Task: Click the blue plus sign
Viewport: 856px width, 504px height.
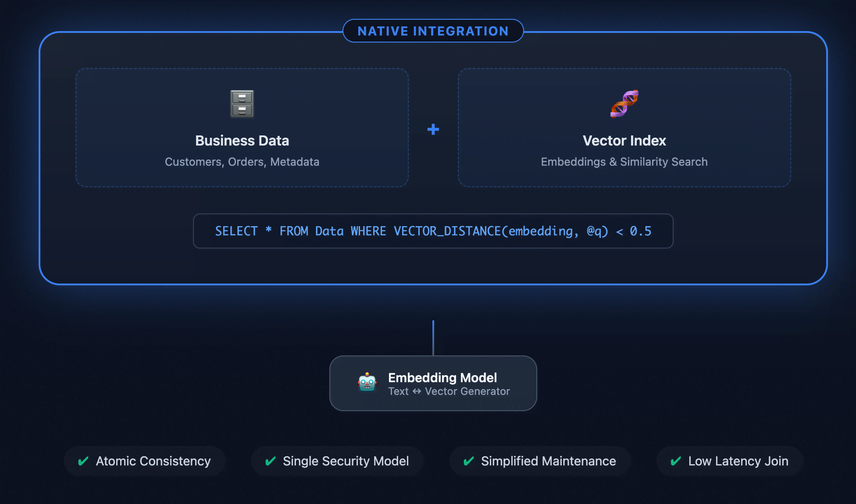Action: (x=433, y=129)
